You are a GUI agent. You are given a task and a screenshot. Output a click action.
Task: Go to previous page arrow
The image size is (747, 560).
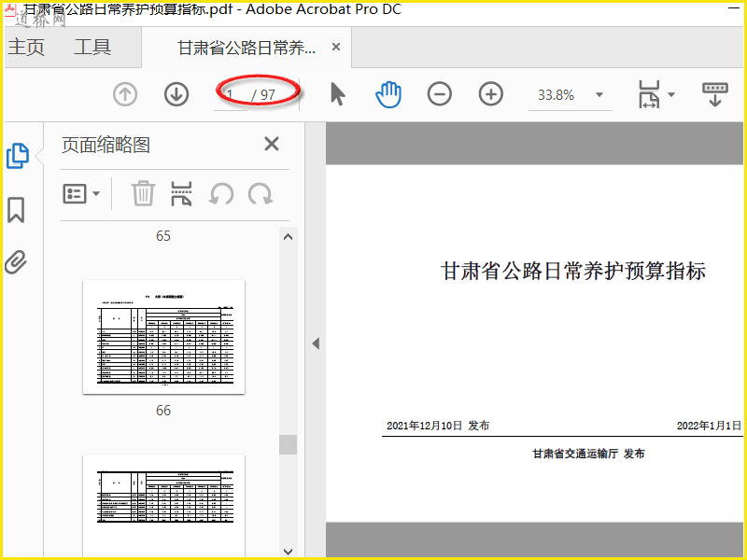pyautogui.click(x=125, y=94)
